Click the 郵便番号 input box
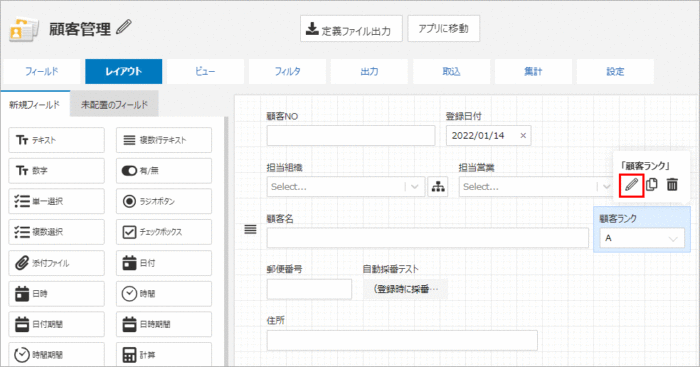Viewport: 700px width, 367px height. click(309, 289)
